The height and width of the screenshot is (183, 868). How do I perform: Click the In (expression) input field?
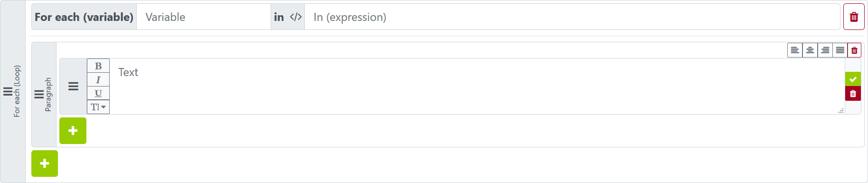coord(572,17)
